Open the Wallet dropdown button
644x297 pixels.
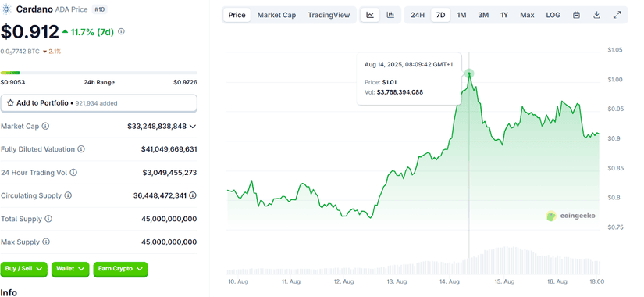click(x=70, y=269)
